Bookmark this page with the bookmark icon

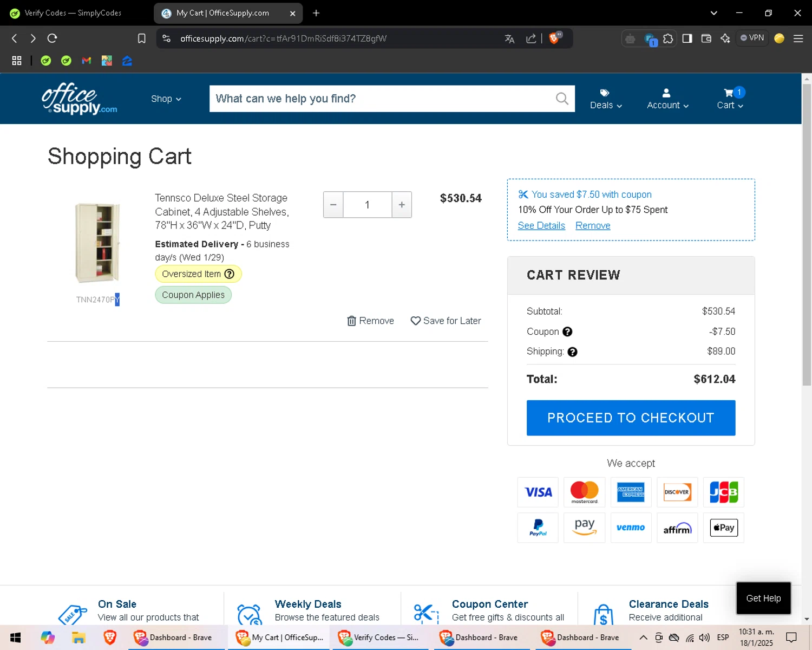click(142, 38)
